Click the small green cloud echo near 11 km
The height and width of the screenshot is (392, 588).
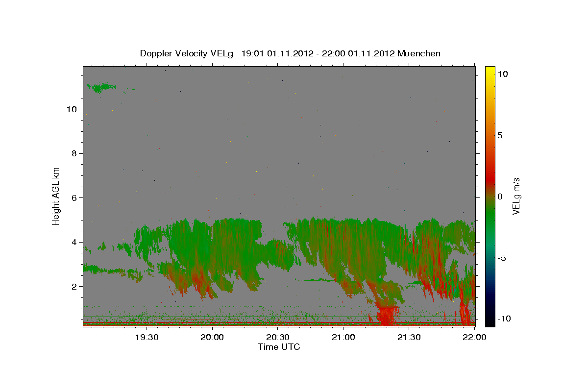coord(101,88)
